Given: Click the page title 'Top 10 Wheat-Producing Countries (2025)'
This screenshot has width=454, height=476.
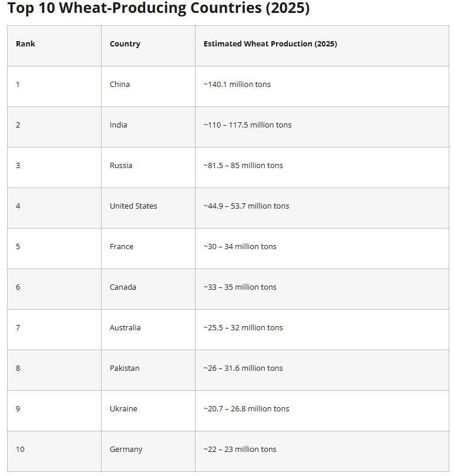Looking at the screenshot, I should 159,8.
